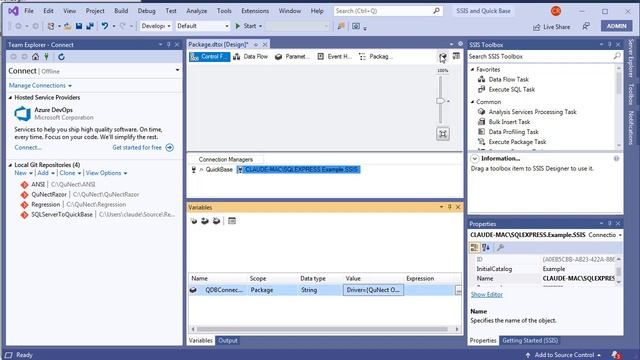The width and height of the screenshot is (640, 360).
Task: Click the ADMIN button
Action: tap(616, 26)
